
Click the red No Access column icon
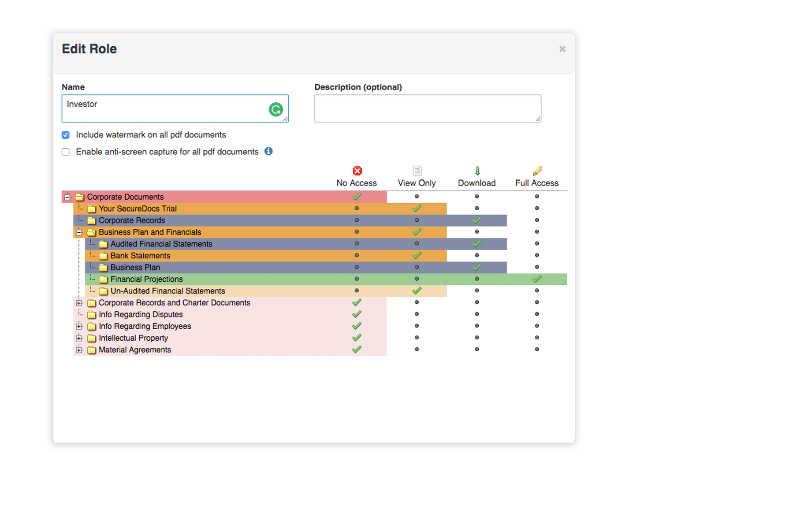coord(357,171)
